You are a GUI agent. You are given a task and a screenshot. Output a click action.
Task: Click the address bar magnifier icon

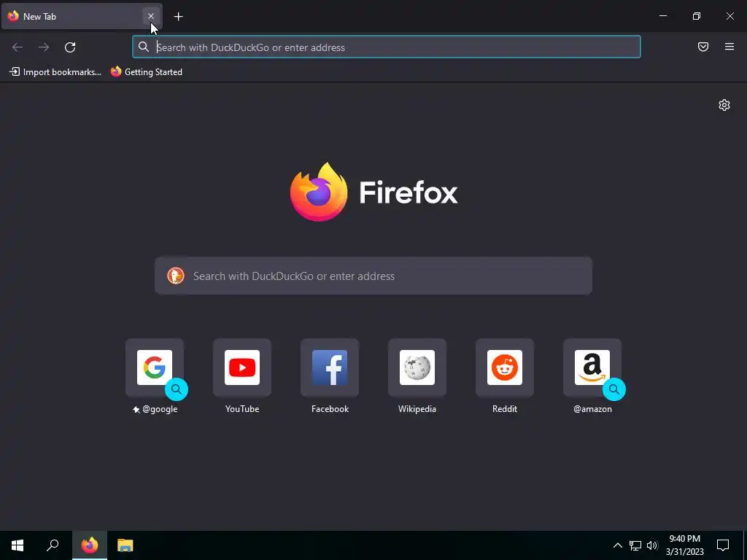point(144,47)
